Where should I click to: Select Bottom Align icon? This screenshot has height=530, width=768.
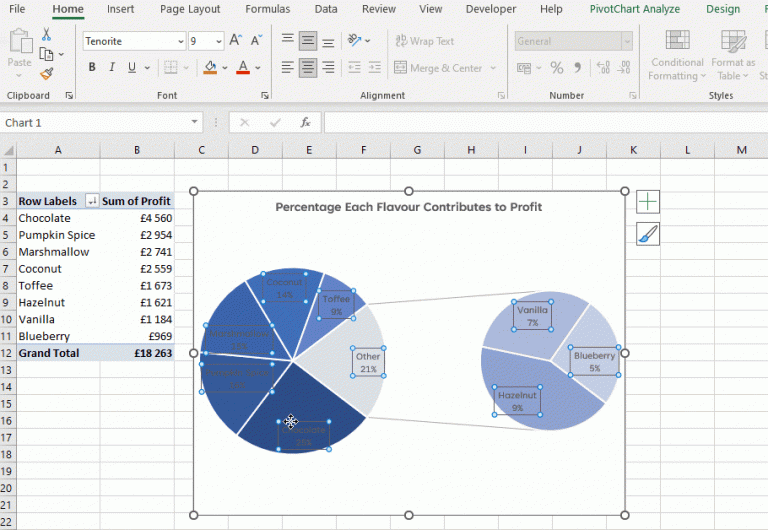(x=328, y=41)
